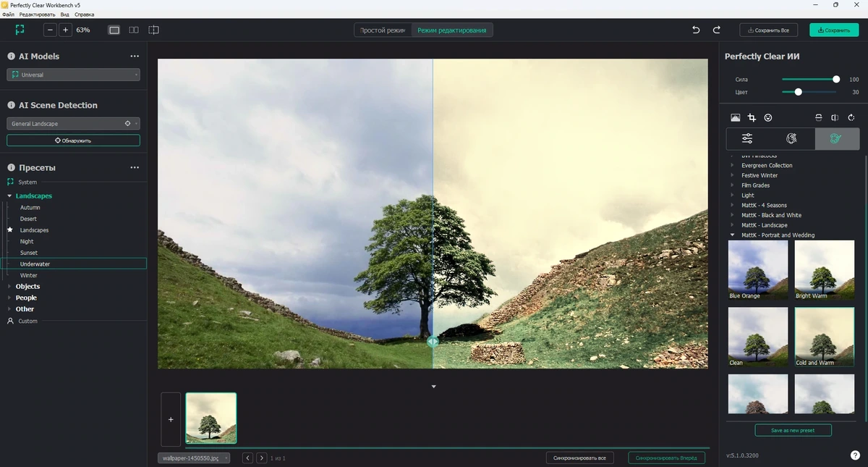868x467 pixels.
Task: Click the Цвет color slider handle
Action: click(799, 92)
